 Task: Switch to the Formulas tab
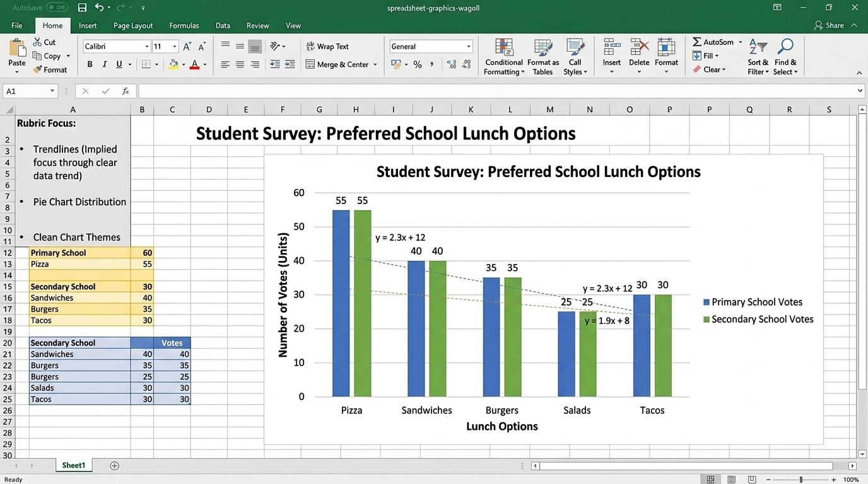click(184, 26)
